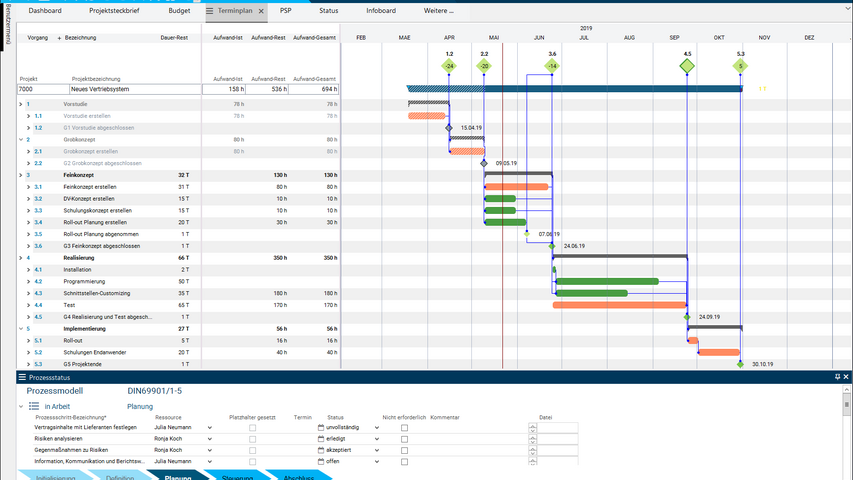Screen dimensions: 853x480
Task: Open Resource dropdown for Vertragsinhalte row
Action: (x=209, y=427)
